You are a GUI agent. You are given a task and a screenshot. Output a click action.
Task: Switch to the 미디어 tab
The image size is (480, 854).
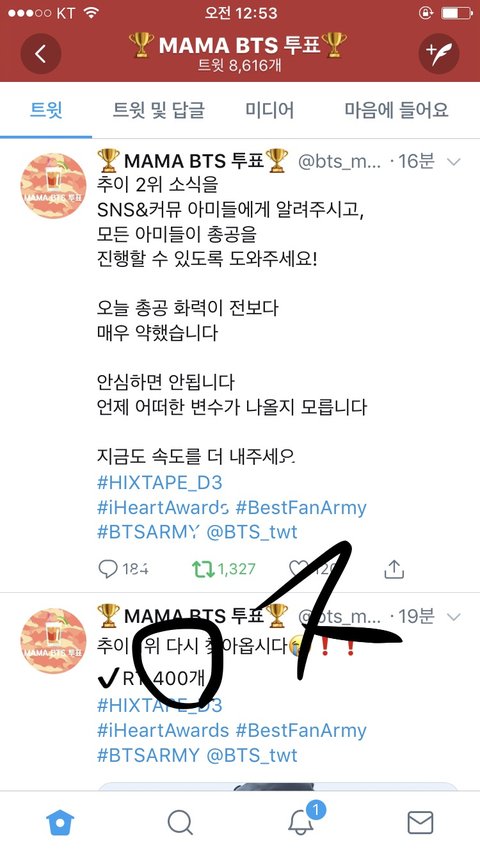click(x=269, y=111)
